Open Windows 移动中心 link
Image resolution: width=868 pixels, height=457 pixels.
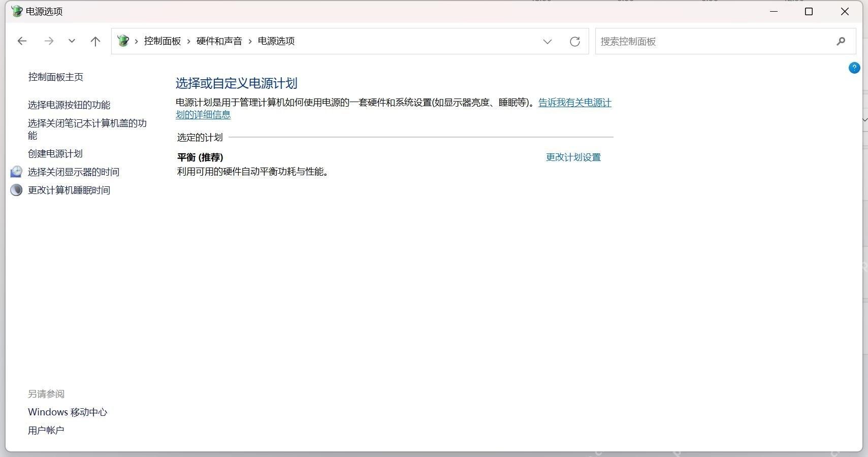coord(68,412)
